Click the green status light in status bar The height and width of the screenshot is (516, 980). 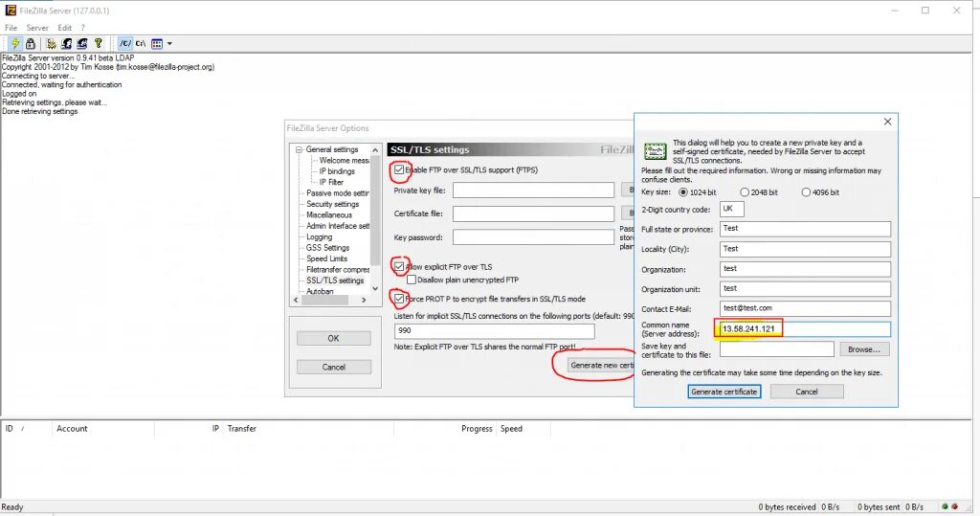[945, 506]
